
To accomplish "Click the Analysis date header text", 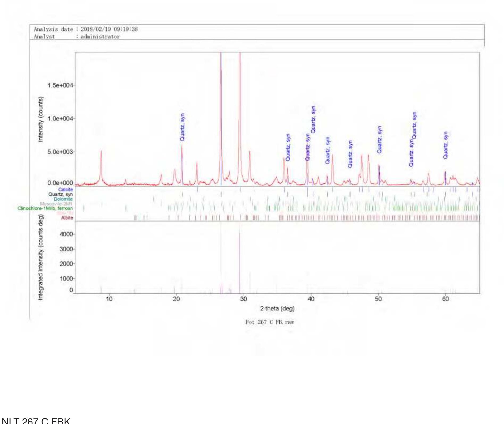I will 86,29.
